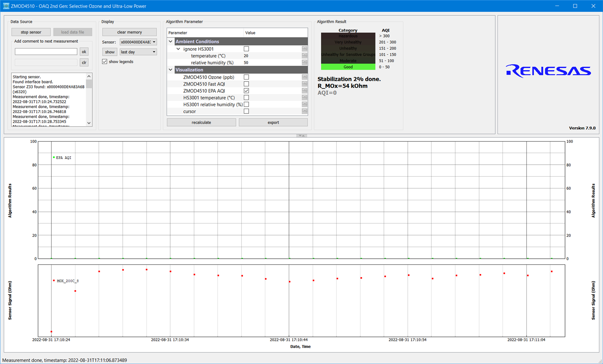
Task: Click the 2022-08-31 17:10:44 time axis label
Action: pos(289,340)
